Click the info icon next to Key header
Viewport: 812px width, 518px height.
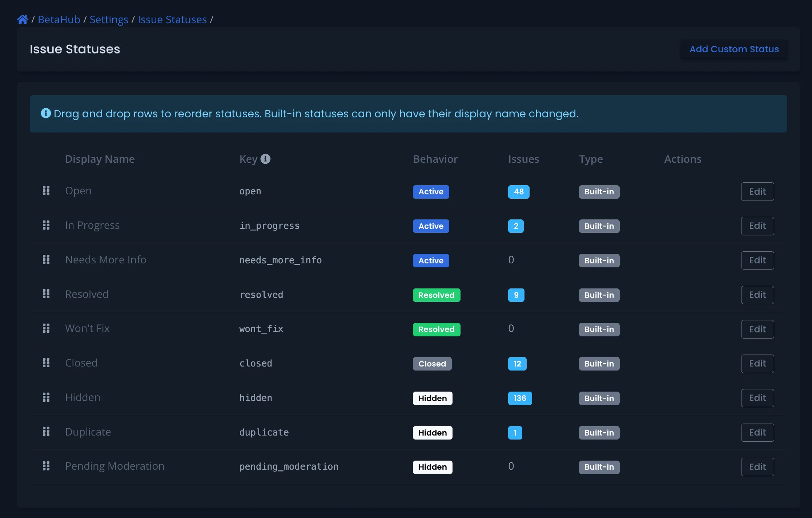click(265, 159)
